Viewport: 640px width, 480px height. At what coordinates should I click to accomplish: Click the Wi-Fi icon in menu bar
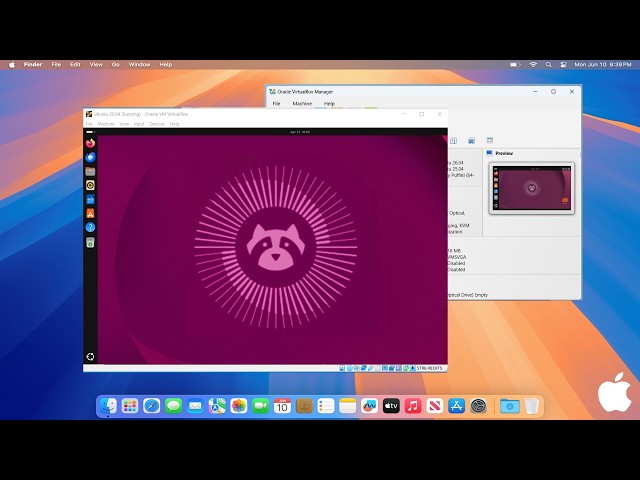pos(533,64)
